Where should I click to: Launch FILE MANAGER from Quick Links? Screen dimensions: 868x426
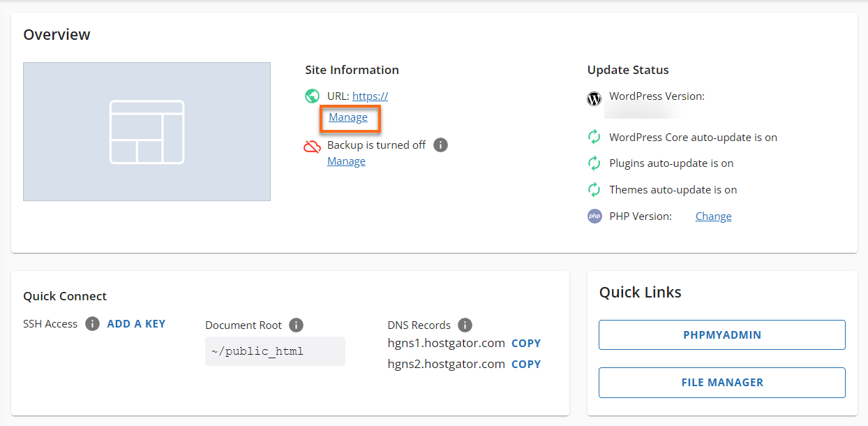tap(721, 382)
